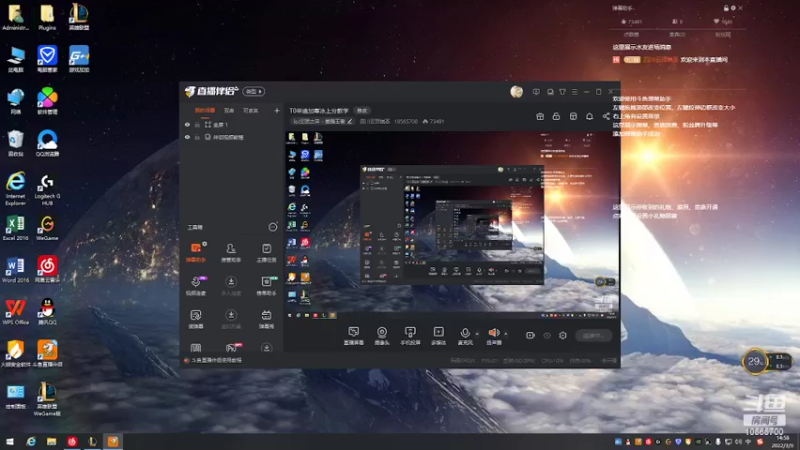Click the skin shirt icon in title bar
800x450 pixels.
562,92
